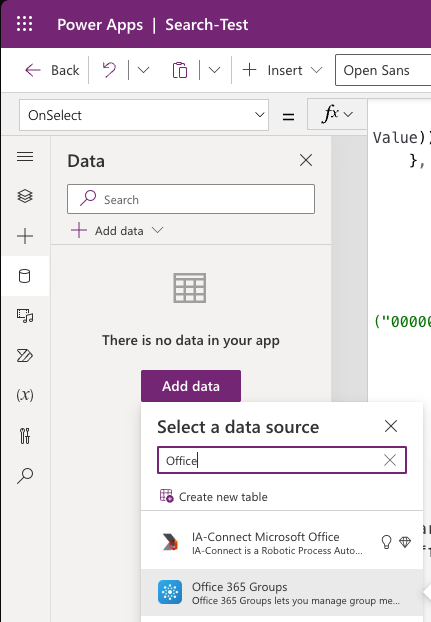Image resolution: width=431 pixels, height=622 pixels.
Task: Click the Paste clipboard icon
Action: tap(180, 70)
